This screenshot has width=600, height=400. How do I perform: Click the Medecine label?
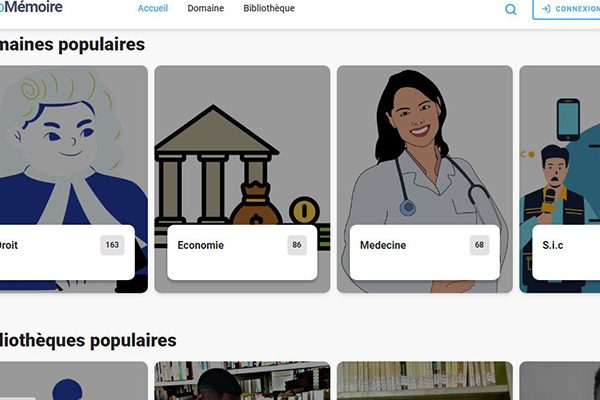383,245
